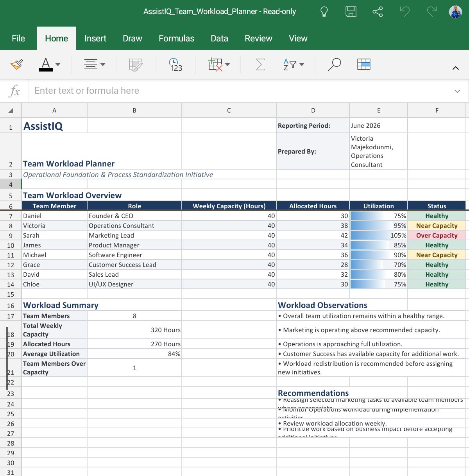Click the insert/delete cells icon

215,64
